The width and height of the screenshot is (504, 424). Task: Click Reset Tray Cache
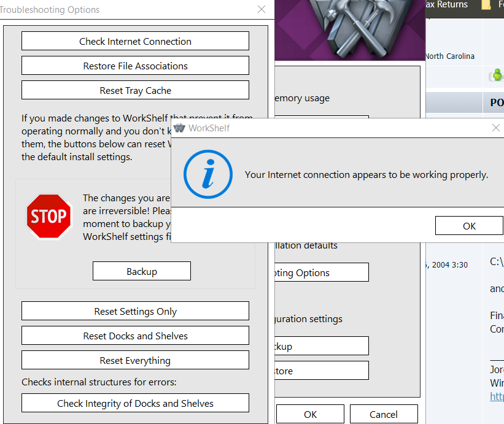[135, 90]
